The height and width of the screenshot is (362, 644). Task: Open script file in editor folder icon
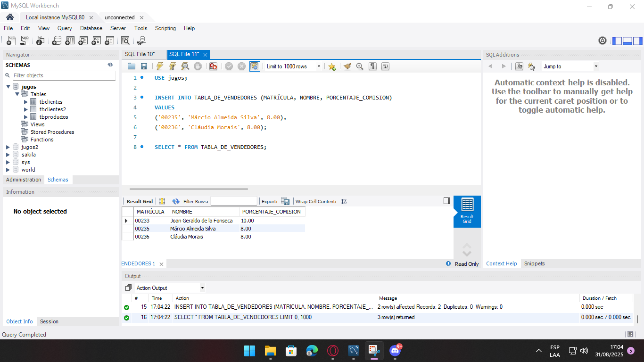click(132, 66)
